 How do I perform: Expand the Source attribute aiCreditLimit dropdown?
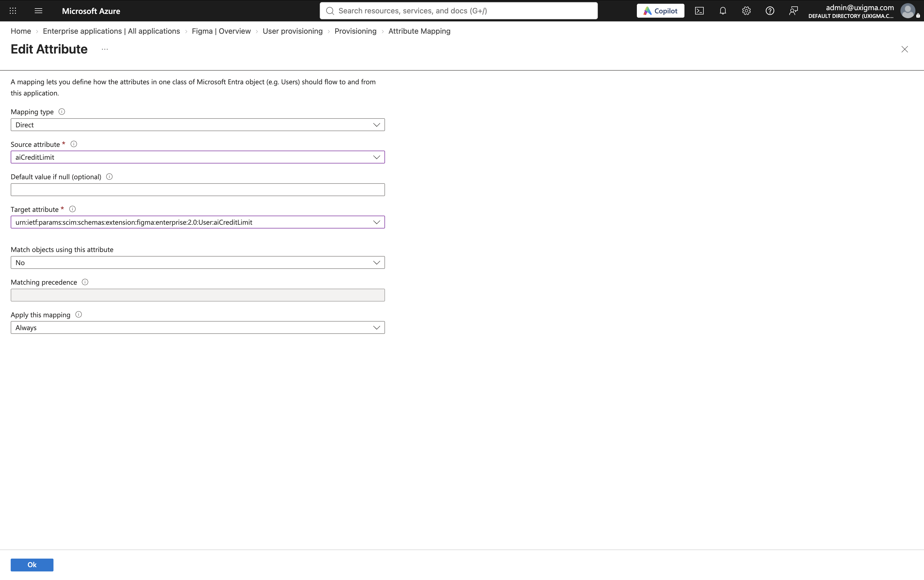[x=198, y=157]
